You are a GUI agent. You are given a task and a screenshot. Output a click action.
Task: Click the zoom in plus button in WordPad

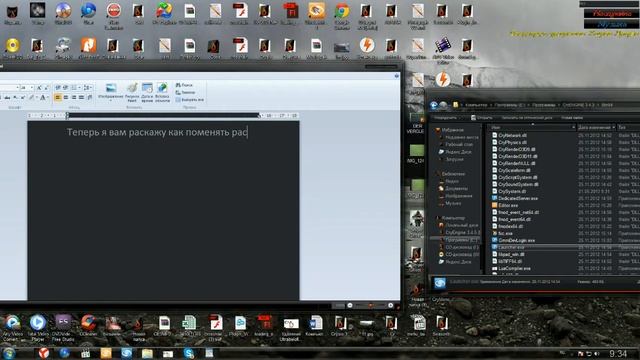[x=391, y=305]
